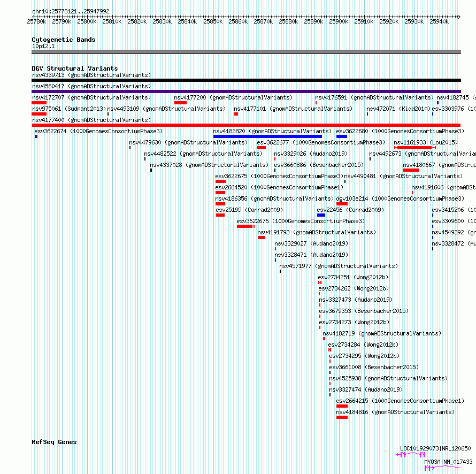
Task: Select nsv4184816 red variant bar
Action: click(342, 417)
